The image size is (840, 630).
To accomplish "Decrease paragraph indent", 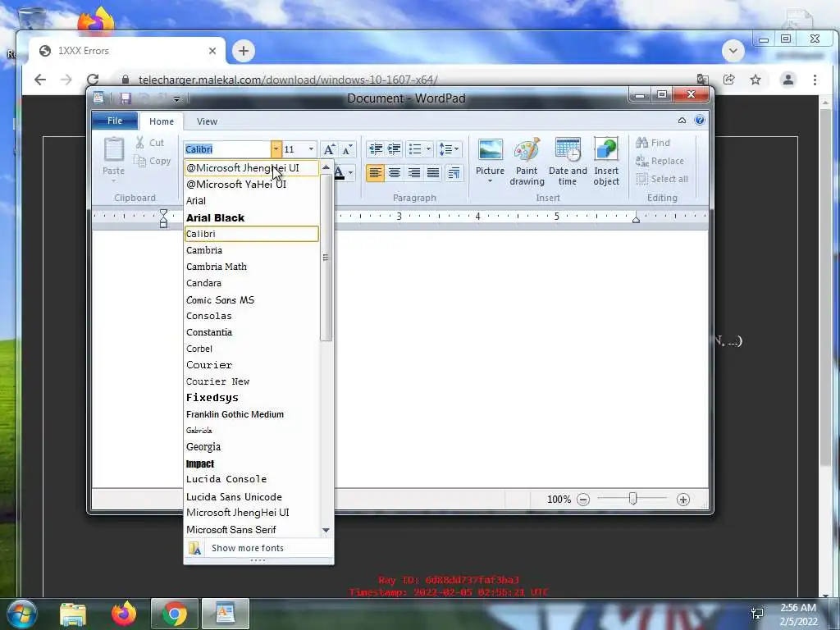I will coord(376,149).
